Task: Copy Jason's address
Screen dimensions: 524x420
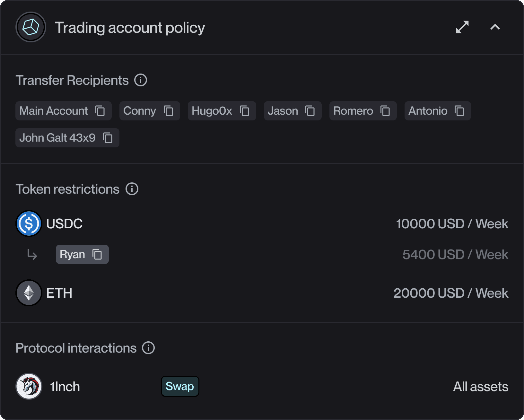Action: coord(310,111)
